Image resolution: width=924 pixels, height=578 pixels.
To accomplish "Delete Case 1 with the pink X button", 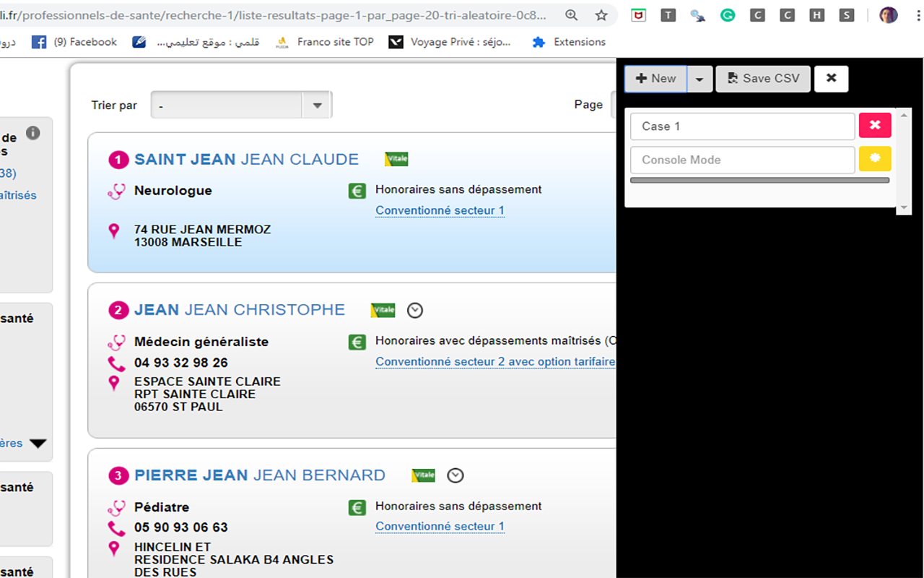I will pos(875,126).
